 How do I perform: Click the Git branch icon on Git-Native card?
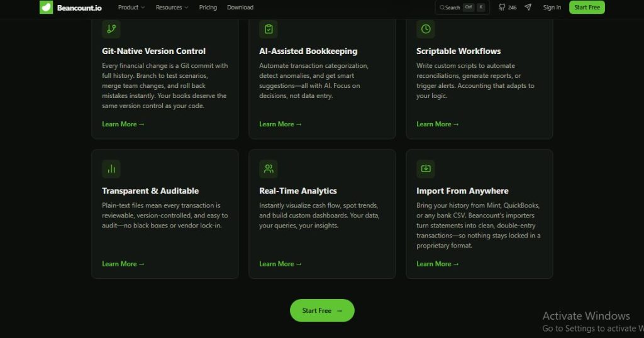coord(111,29)
